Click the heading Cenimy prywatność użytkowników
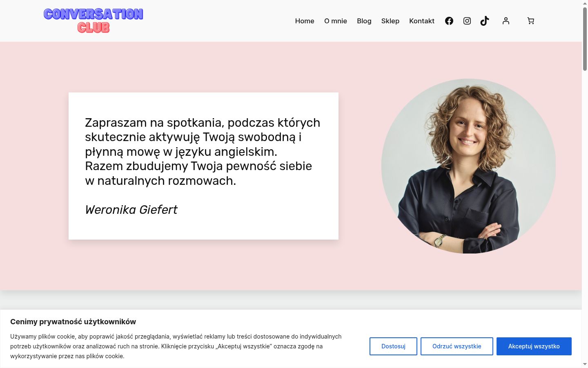Screen dimensions: 588x368 [73, 322]
